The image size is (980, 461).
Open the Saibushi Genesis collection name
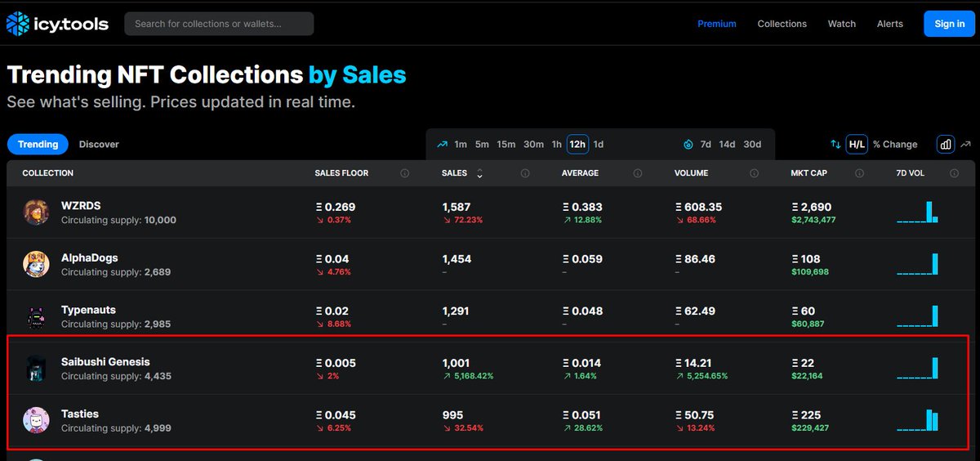click(x=105, y=362)
